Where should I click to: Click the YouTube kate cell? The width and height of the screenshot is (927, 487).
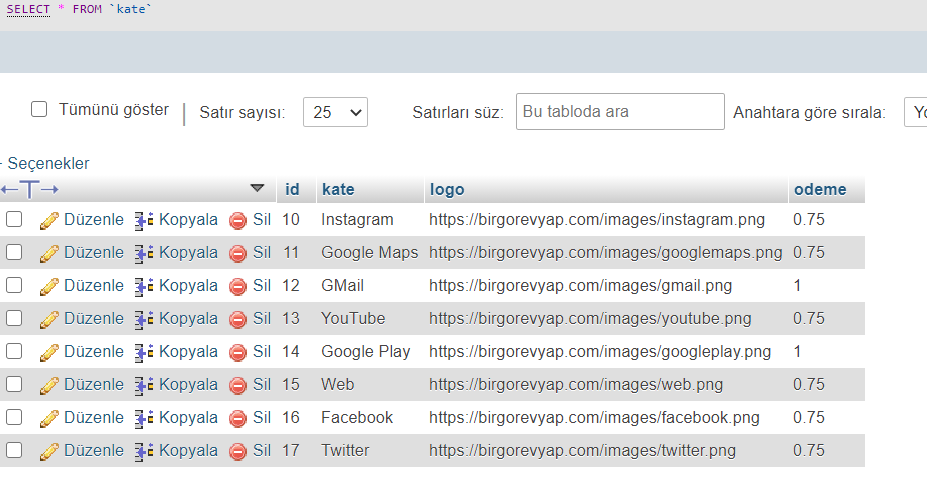(353, 319)
